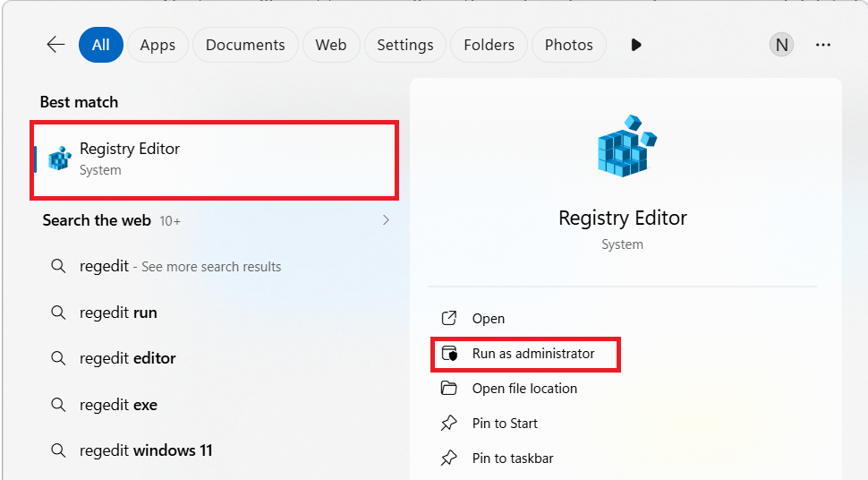Click the Run as administrator shield icon
Image resolution: width=868 pixels, height=480 pixels.
pos(449,353)
